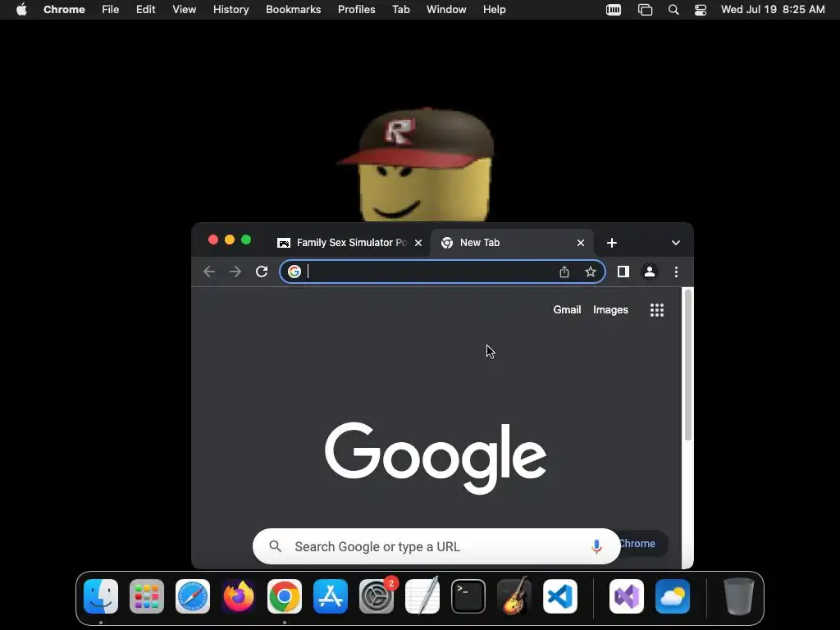Share this page via the address bar share icon
Screen dimensions: 840x630
(564, 272)
